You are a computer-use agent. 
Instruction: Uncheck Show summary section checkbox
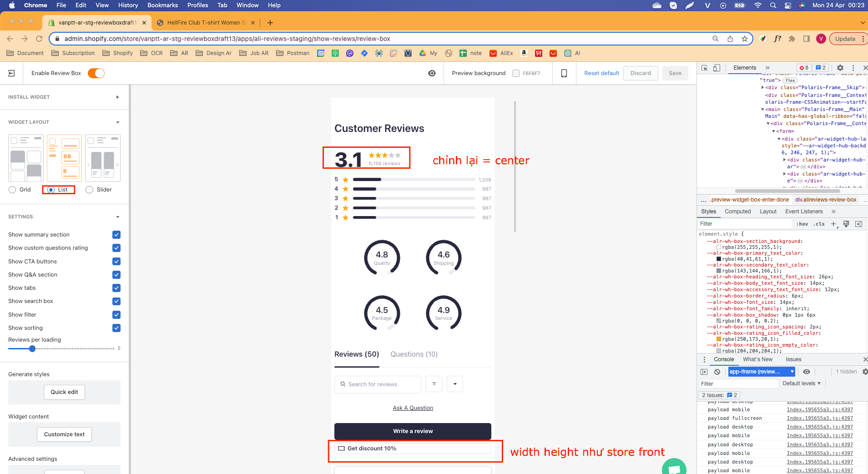click(116, 235)
